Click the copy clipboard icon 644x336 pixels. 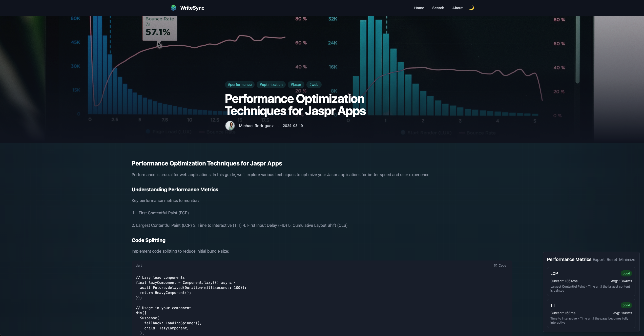tap(495, 266)
